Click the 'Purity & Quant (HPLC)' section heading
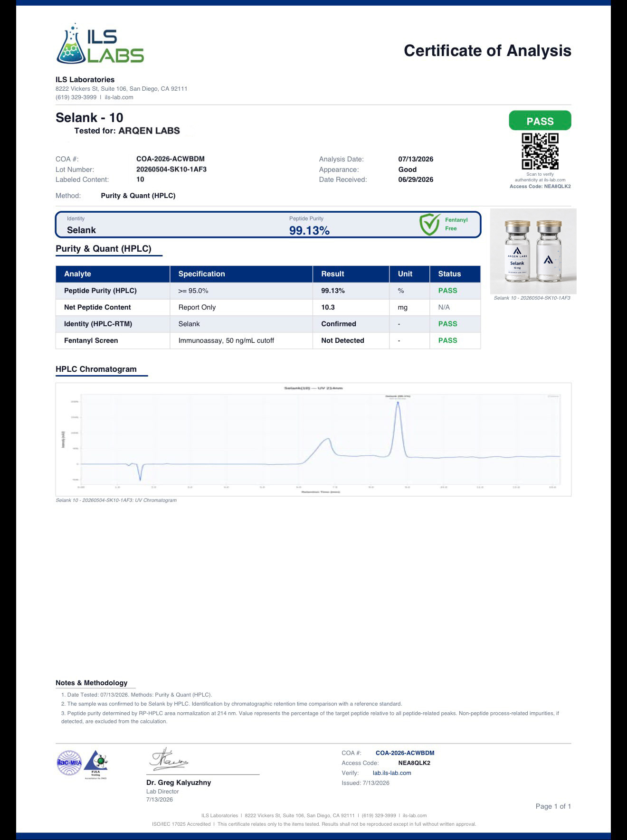Image resolution: width=627 pixels, height=840 pixels. tap(104, 248)
